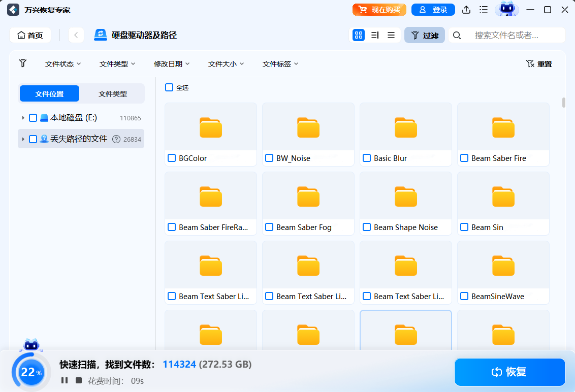Open the upload/share icon in title bar
The image size is (575, 392).
coord(466,10)
